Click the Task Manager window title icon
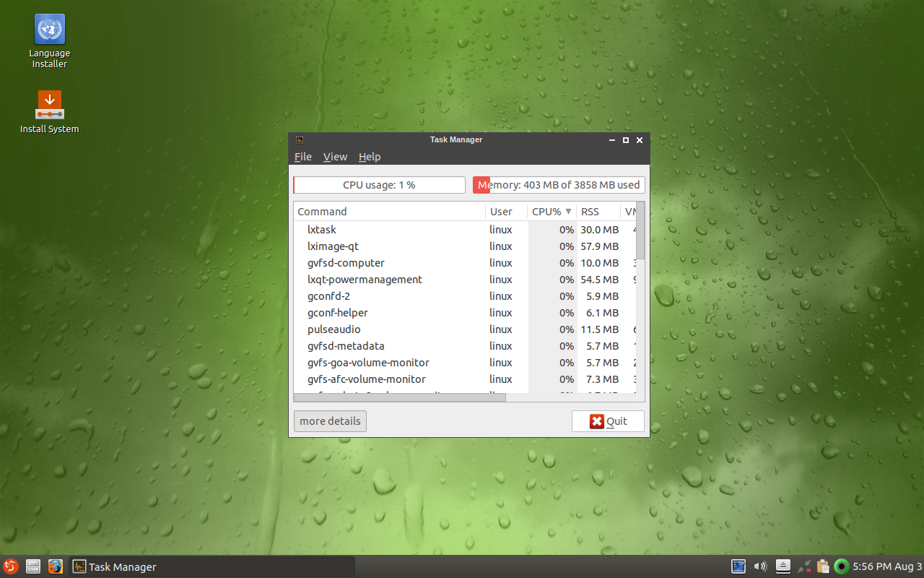924x578 pixels. coord(300,140)
